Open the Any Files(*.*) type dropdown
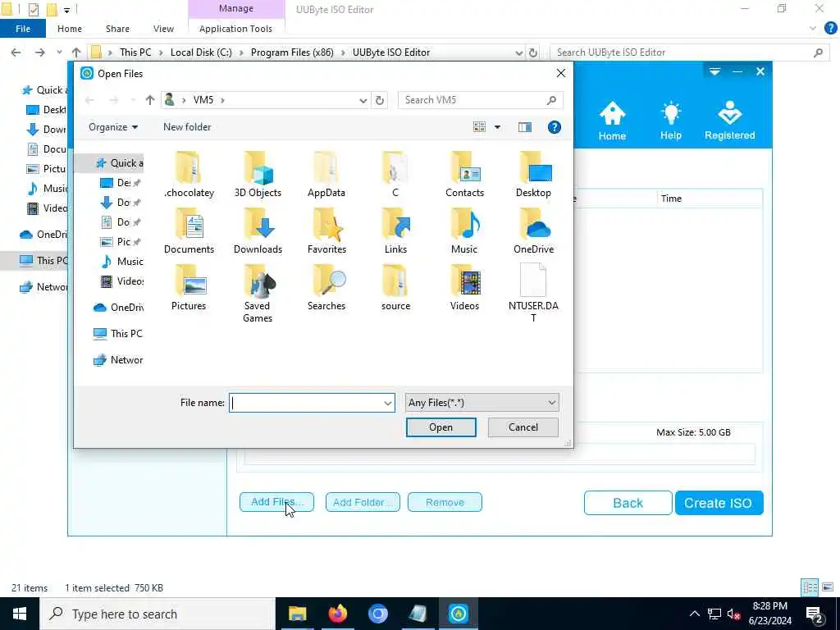The width and height of the screenshot is (840, 630). click(482, 403)
